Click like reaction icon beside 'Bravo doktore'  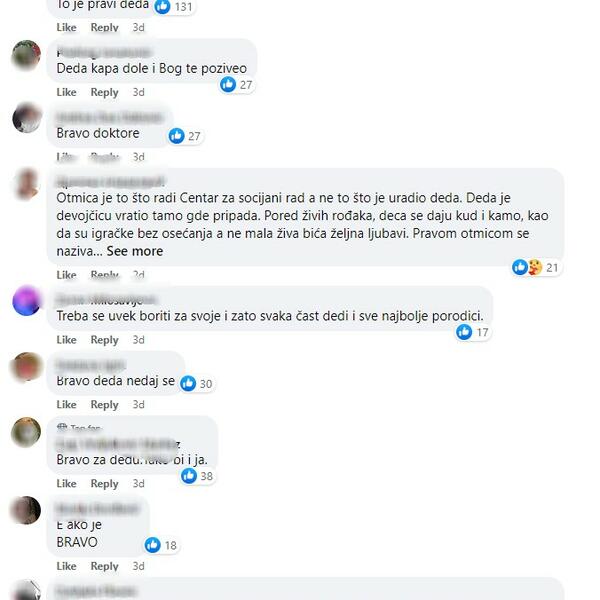176,136
